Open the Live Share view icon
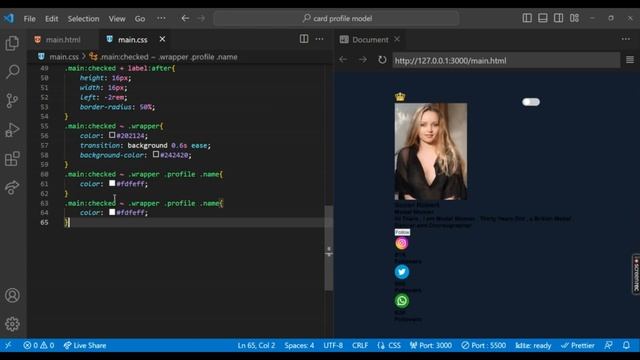Screen dimensions: 640x360 click(12, 187)
